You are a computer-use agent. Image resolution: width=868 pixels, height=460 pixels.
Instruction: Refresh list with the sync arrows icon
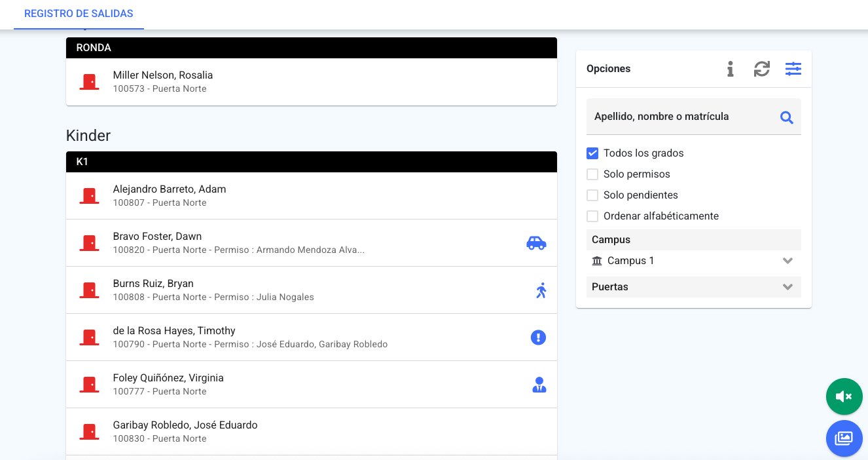pos(762,69)
